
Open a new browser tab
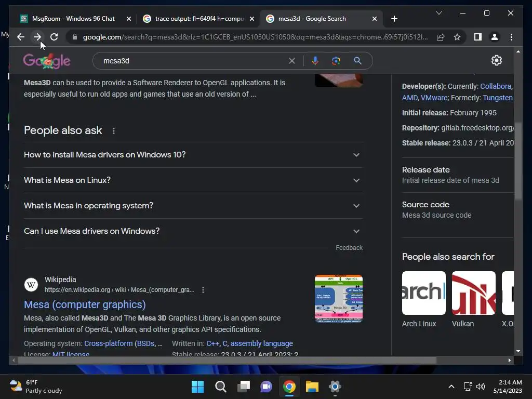click(x=394, y=19)
